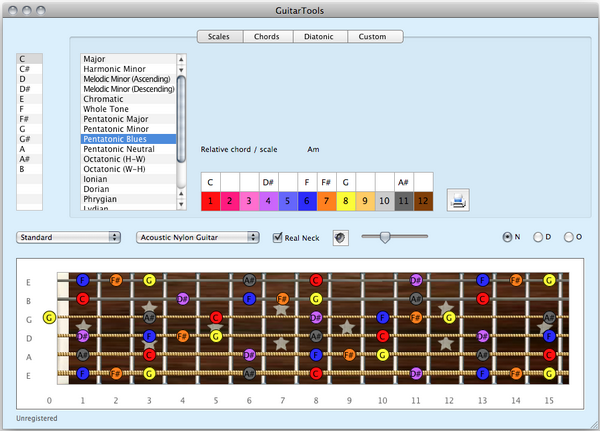
Task: Adjust the volume slider handle
Action: [x=385, y=237]
